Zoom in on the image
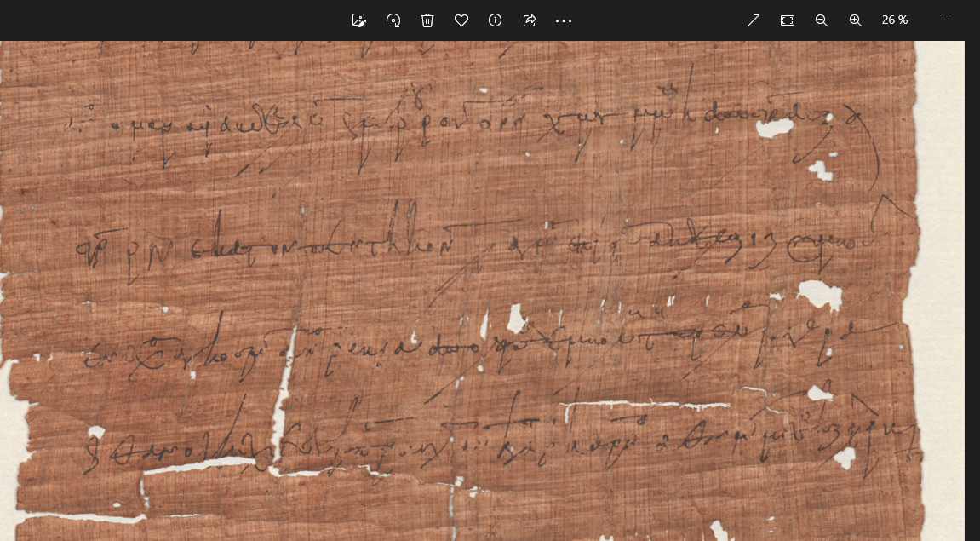 (856, 20)
